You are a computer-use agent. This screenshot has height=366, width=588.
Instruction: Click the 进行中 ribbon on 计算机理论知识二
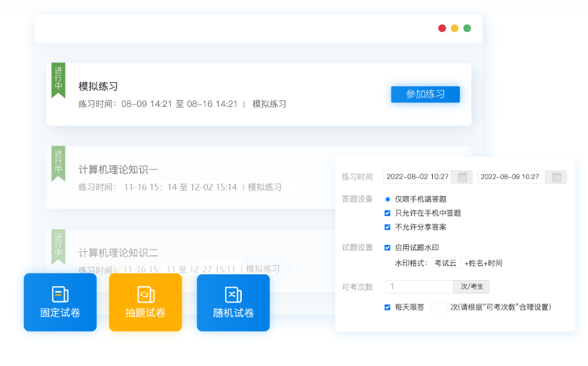point(58,245)
